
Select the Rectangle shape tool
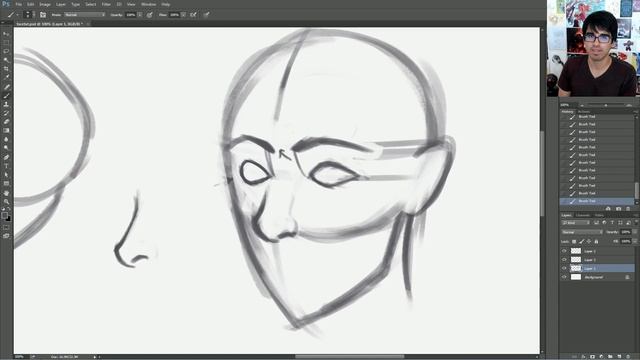[6, 183]
